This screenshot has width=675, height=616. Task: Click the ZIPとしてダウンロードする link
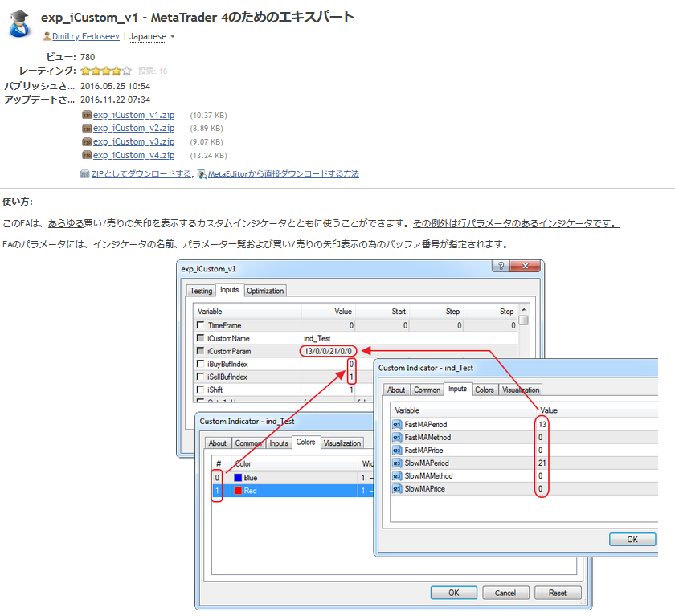tap(141, 173)
